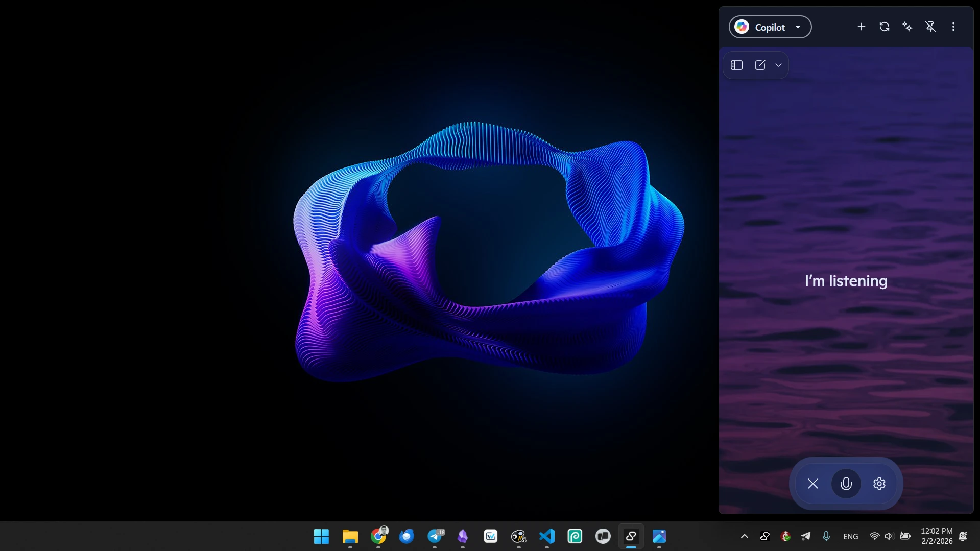This screenshot has height=551, width=980.
Task: Launch Visual Studio Code from the taskbar
Action: coord(546,537)
